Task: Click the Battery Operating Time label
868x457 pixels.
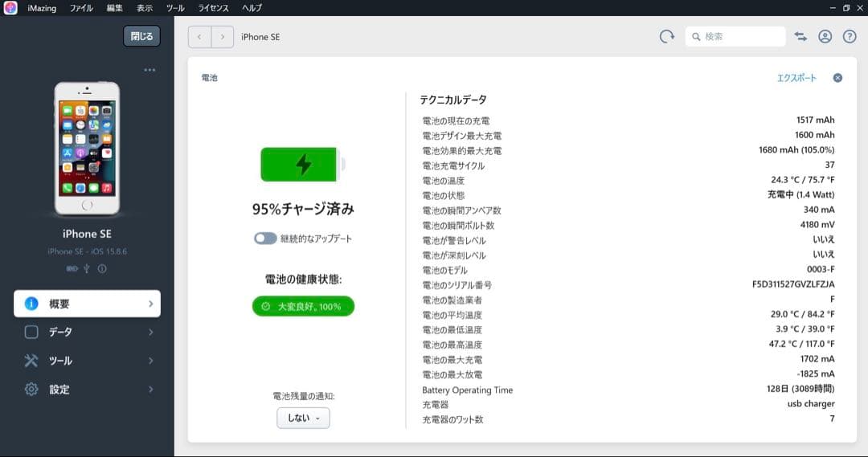Action: [x=468, y=390]
